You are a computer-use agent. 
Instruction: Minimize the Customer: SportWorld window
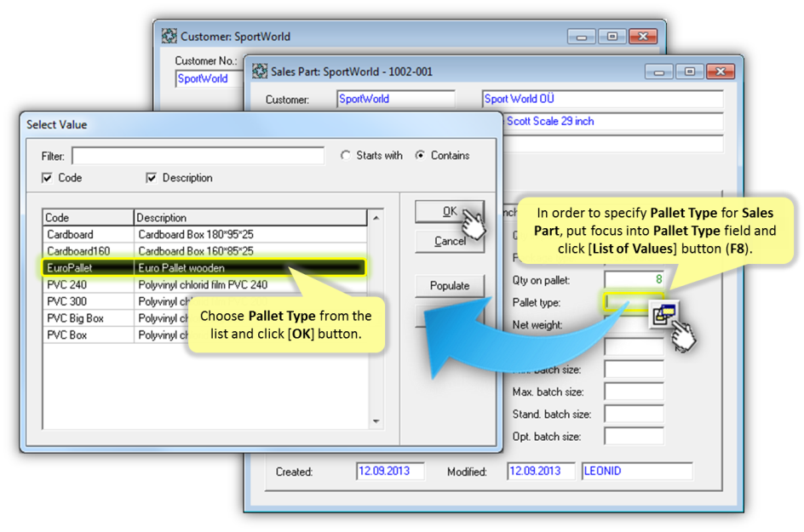(582, 37)
